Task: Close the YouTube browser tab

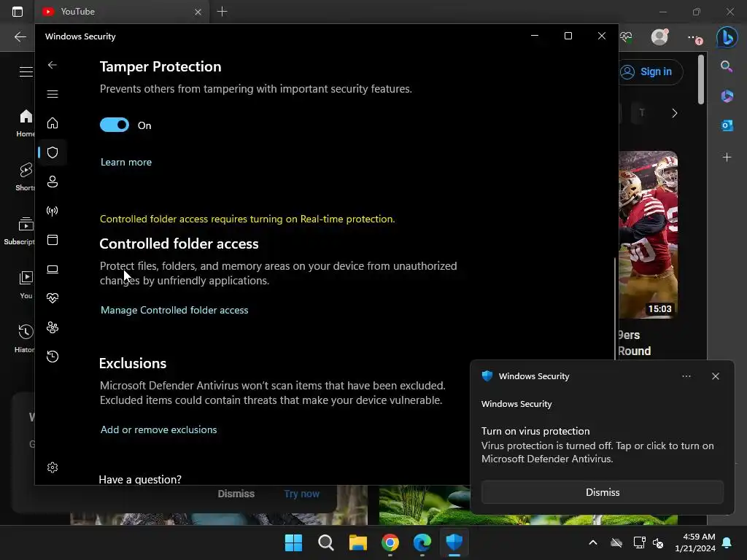Action: (198, 12)
